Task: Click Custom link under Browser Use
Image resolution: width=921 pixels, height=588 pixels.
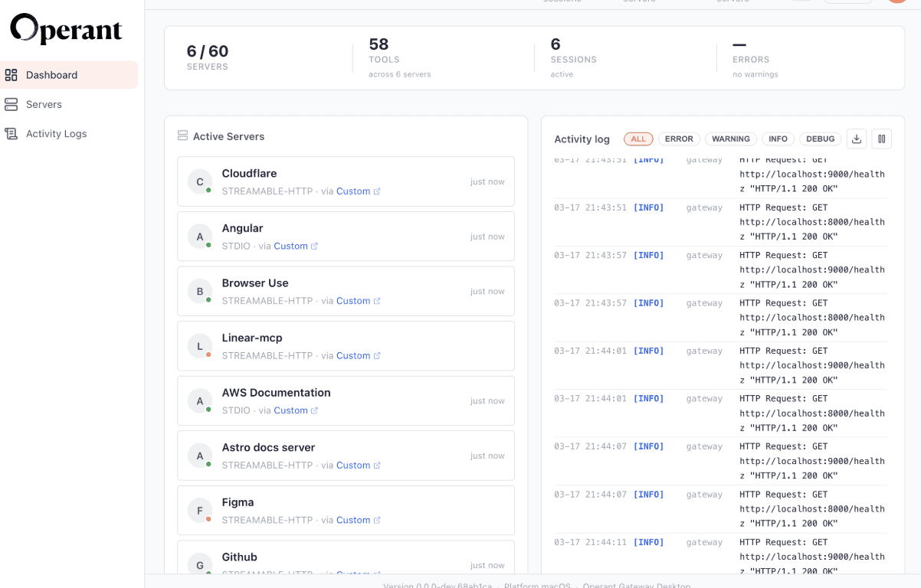Action: pyautogui.click(x=353, y=301)
